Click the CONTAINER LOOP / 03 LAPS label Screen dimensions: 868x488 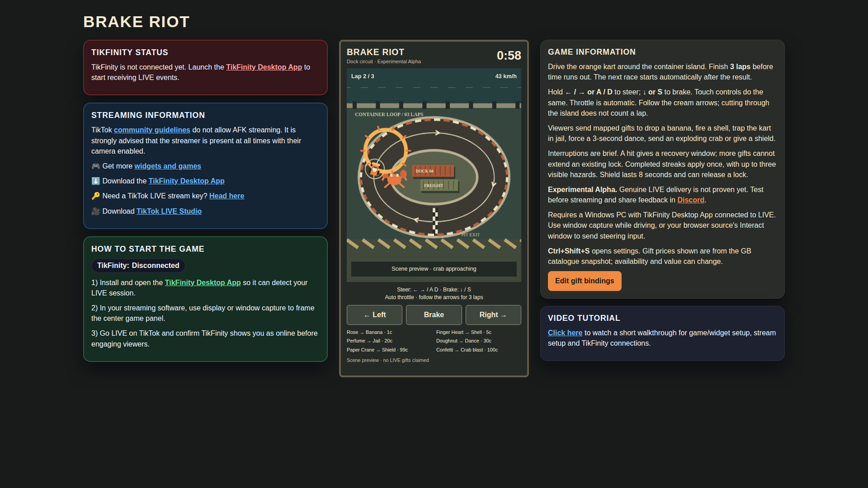(389, 114)
